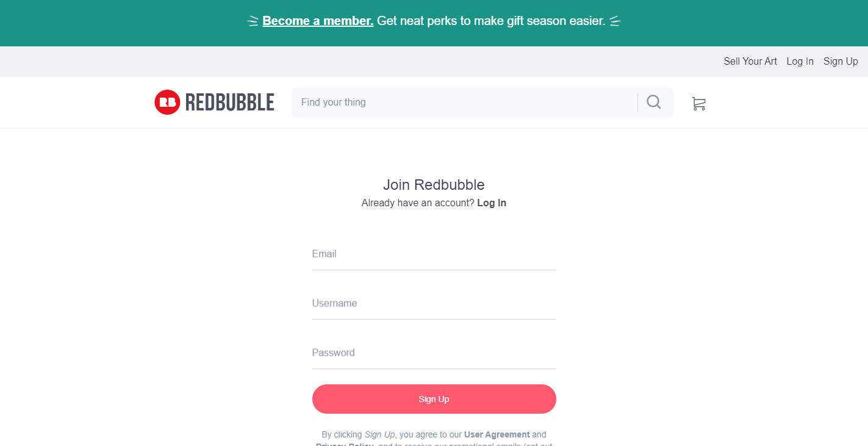Viewport: 868px width, 446px height.
Task: Select Sign Up in the top navigation bar
Action: [x=841, y=61]
